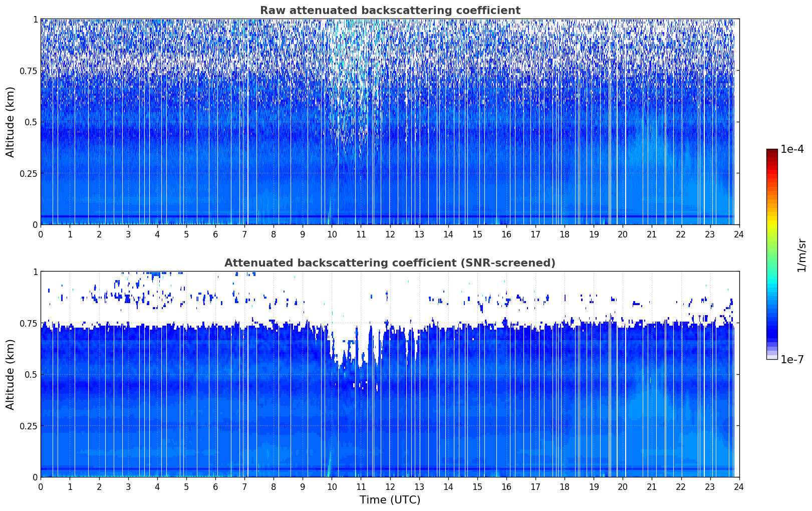Click the "Raw attenuated backscattering coefficient" title

390,11
